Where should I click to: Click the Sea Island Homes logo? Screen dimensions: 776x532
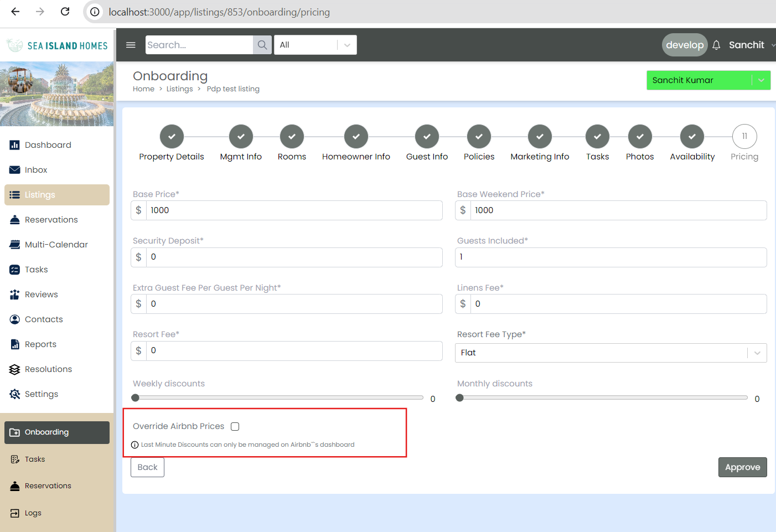pyautogui.click(x=57, y=45)
